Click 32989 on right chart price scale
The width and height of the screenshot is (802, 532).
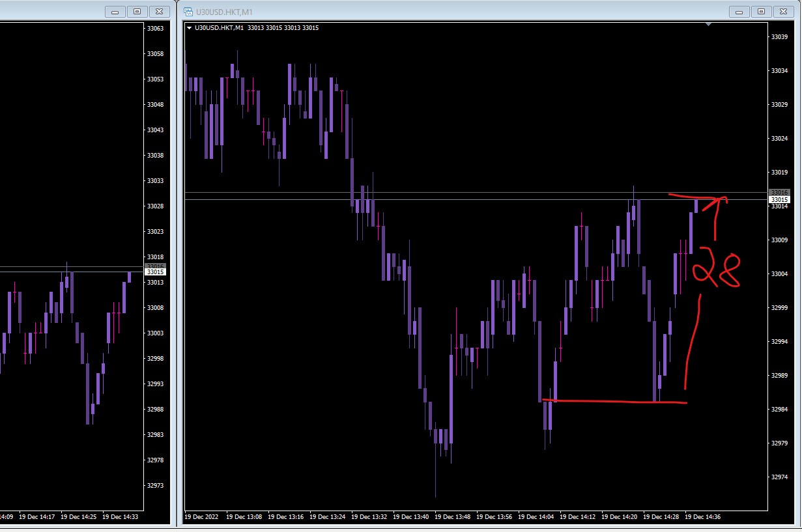780,375
